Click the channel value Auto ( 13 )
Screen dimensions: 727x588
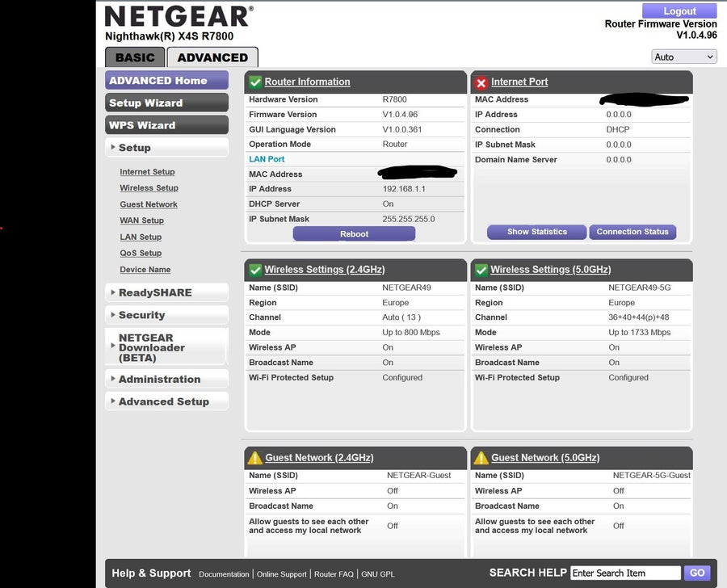click(x=401, y=317)
